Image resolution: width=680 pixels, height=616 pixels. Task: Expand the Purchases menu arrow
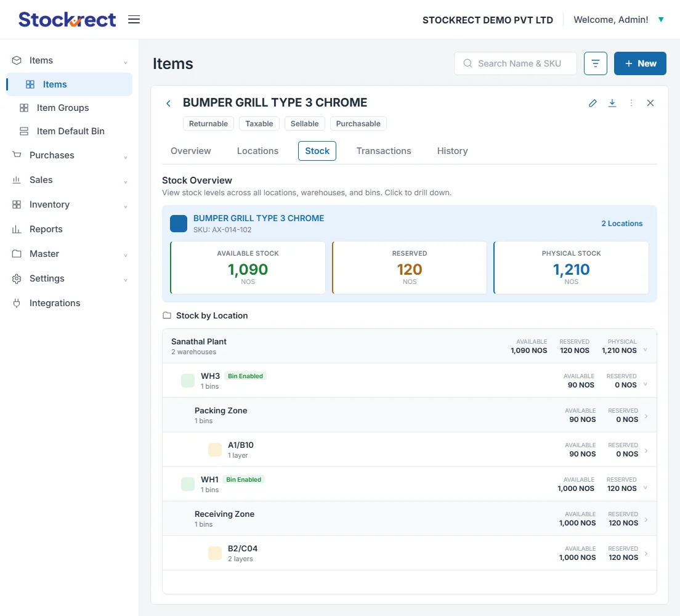point(125,157)
